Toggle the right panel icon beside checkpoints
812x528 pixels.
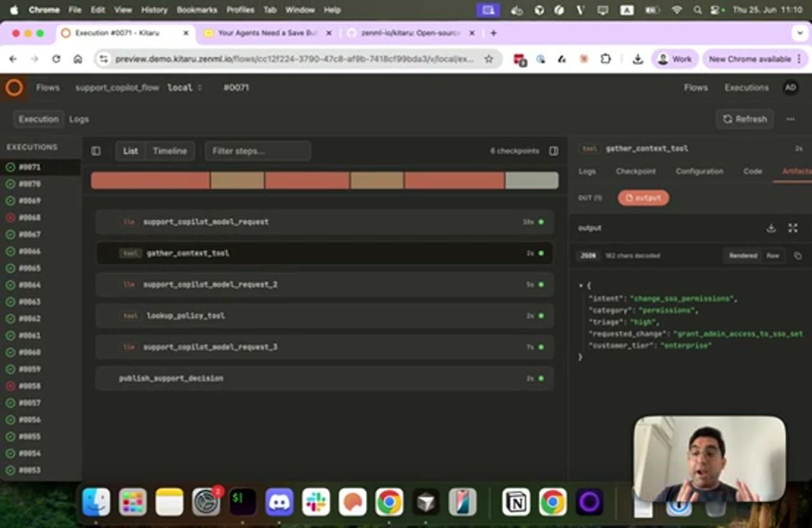click(554, 151)
